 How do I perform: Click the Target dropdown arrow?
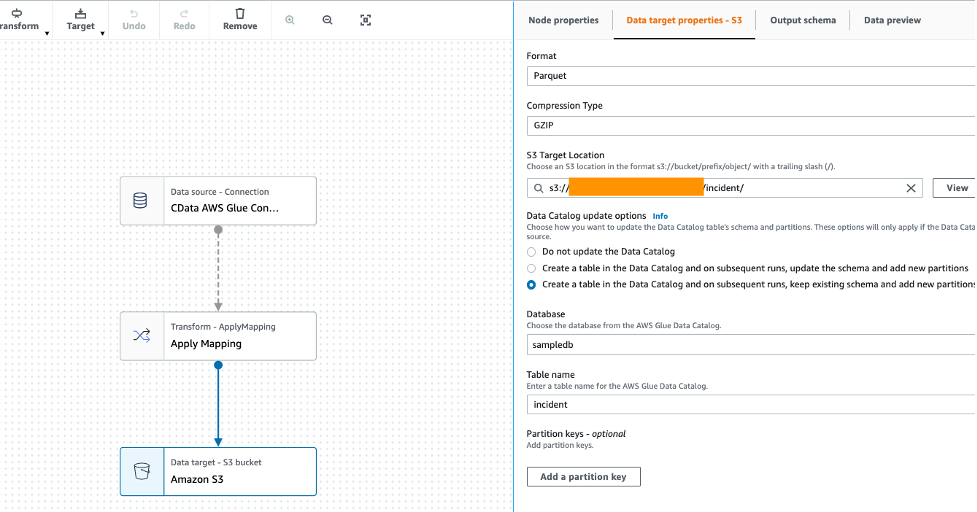(102, 33)
